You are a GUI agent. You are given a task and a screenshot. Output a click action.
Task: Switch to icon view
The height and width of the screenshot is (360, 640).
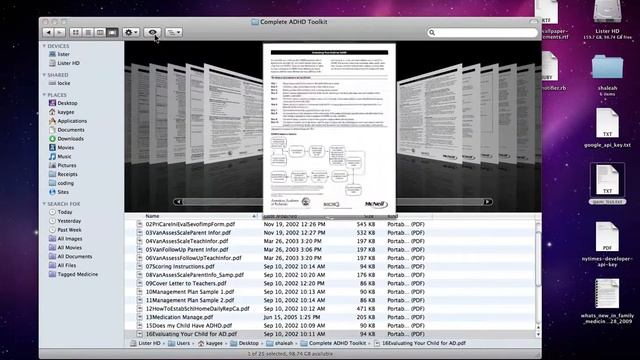click(x=76, y=32)
